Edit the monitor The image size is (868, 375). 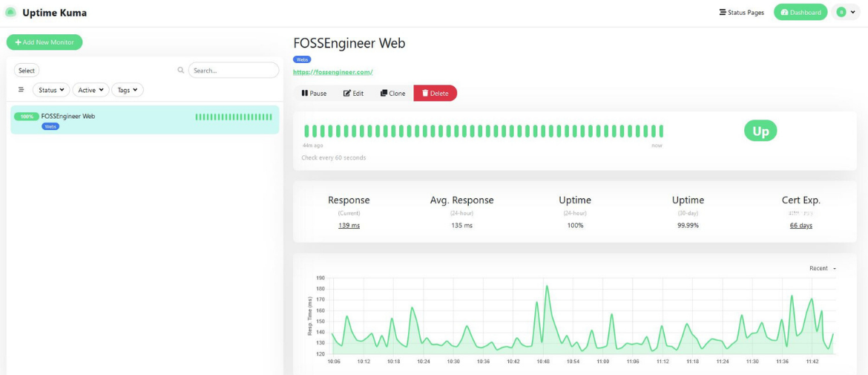pyautogui.click(x=354, y=93)
